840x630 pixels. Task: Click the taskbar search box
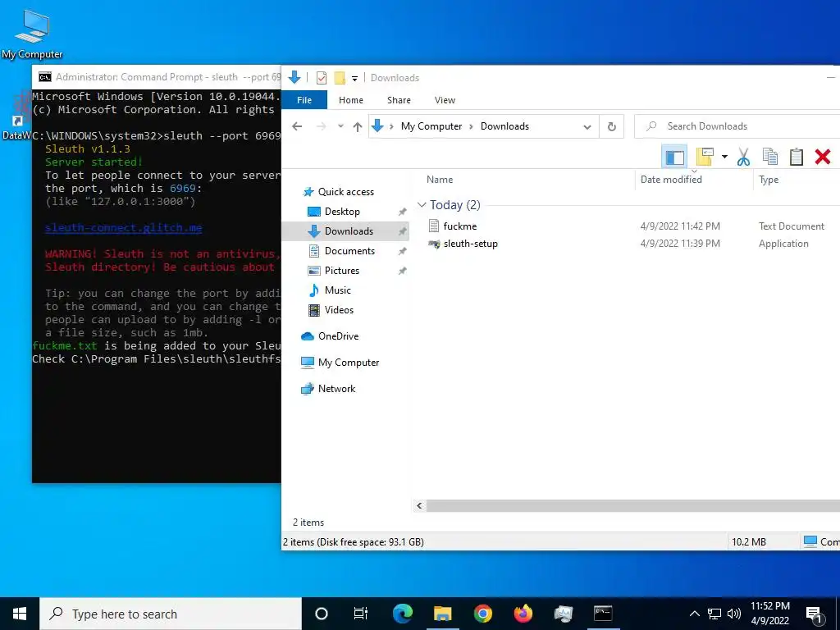pos(171,614)
